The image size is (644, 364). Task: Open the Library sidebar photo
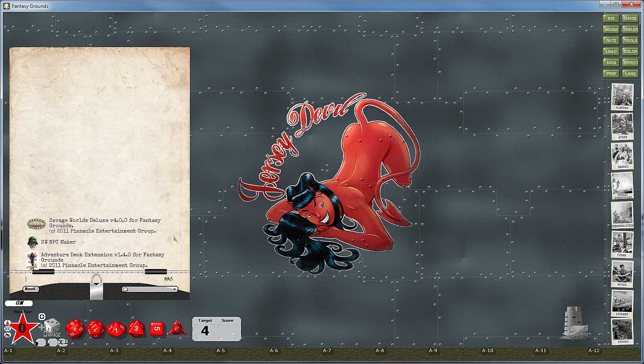(622, 303)
